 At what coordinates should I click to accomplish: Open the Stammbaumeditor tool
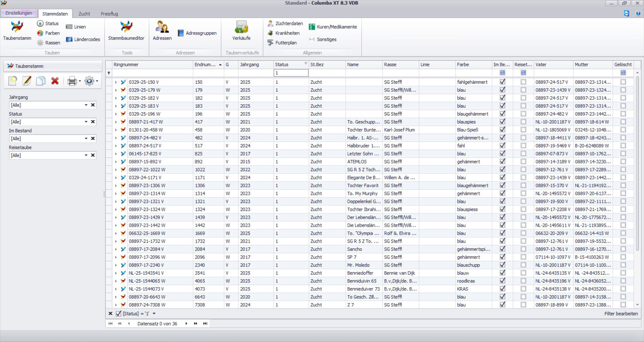[x=126, y=31]
